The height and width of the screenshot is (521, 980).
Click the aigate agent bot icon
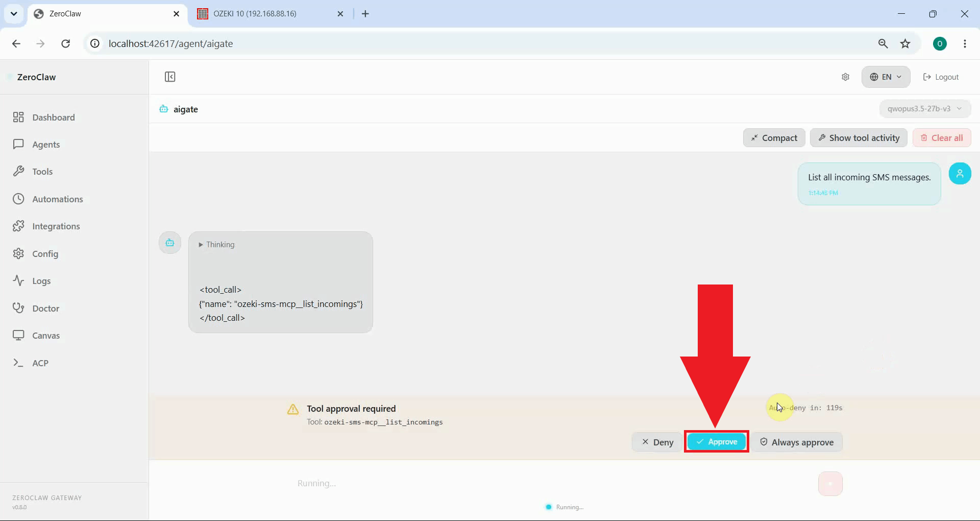(163, 109)
